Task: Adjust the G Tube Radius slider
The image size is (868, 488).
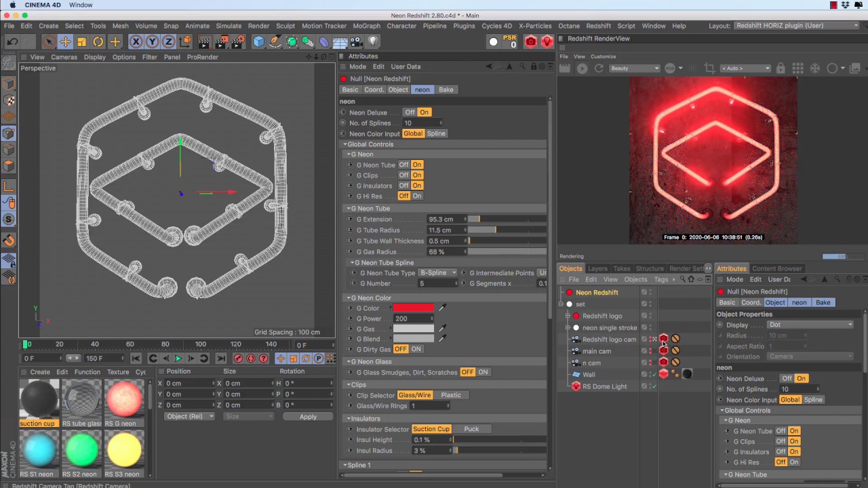Action: [x=507, y=230]
